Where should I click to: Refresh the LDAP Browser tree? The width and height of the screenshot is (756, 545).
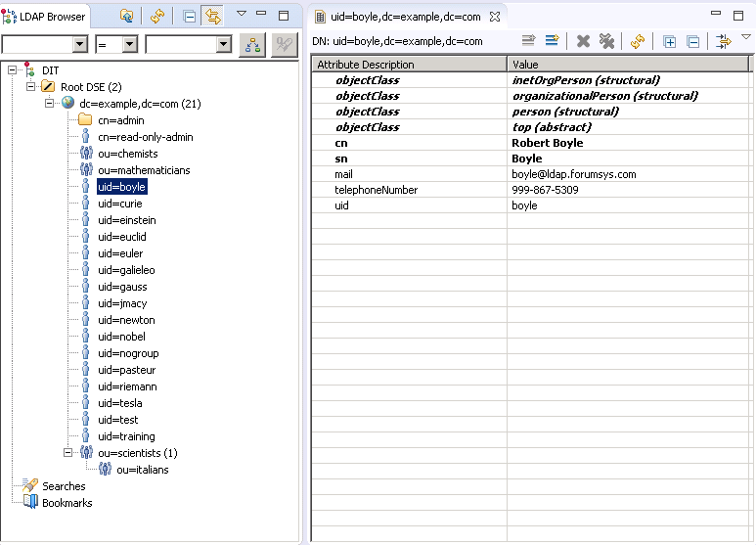click(157, 17)
